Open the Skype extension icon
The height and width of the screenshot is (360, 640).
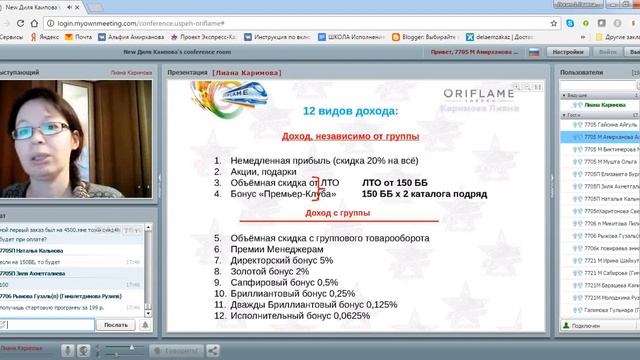(x=570, y=23)
